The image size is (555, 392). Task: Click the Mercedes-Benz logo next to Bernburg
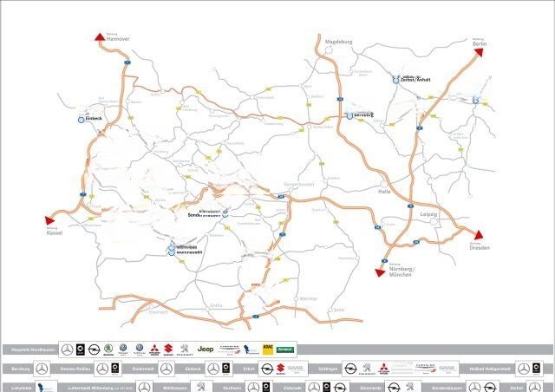point(42,369)
